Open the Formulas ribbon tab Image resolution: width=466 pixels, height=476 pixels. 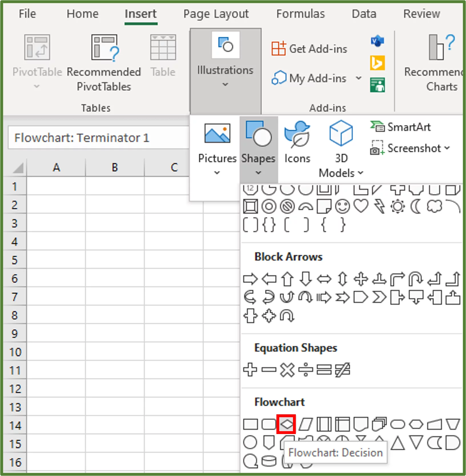coord(300,14)
